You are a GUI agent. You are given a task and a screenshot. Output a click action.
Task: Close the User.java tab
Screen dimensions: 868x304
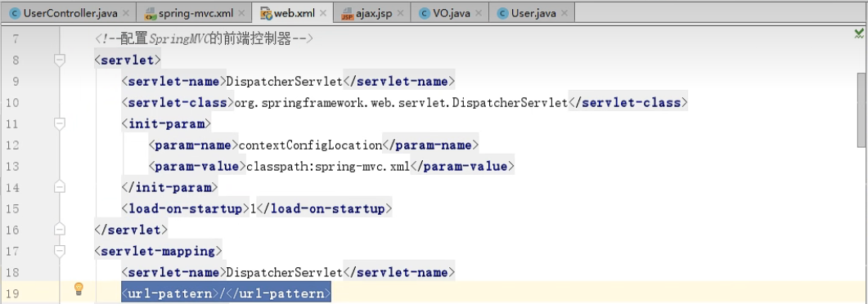point(564,13)
